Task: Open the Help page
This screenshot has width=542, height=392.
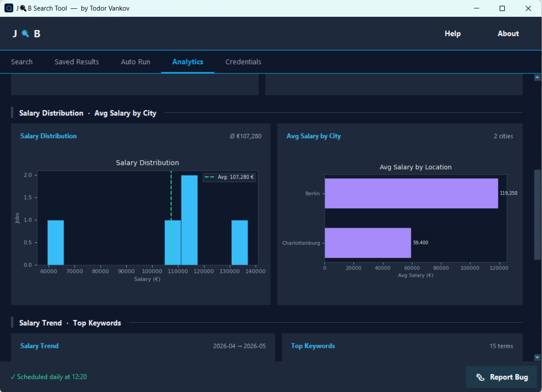Action: coord(452,34)
